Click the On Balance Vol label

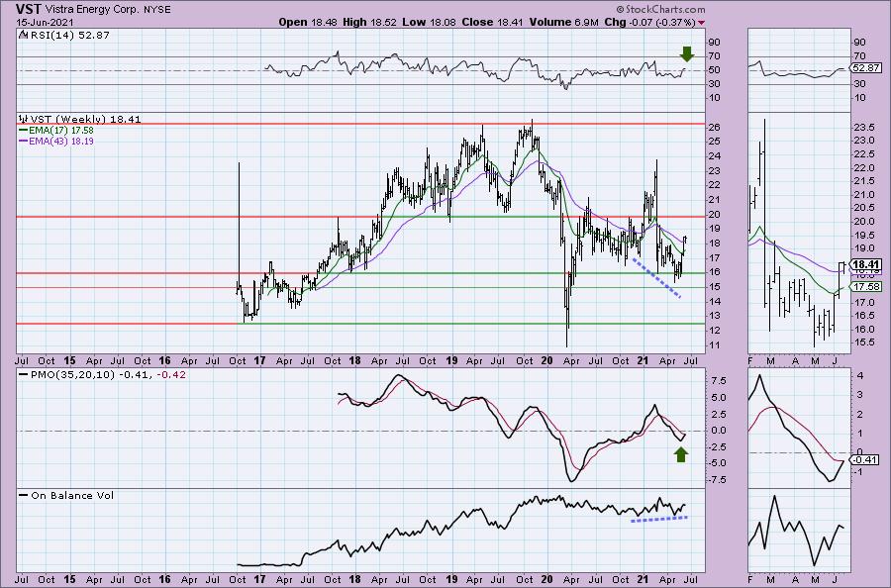(72, 495)
